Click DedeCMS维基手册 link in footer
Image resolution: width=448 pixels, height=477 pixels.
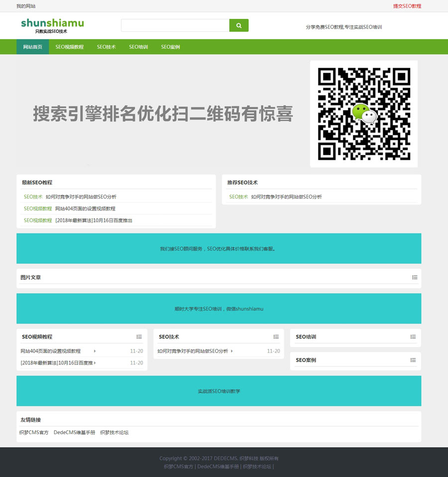point(218,467)
